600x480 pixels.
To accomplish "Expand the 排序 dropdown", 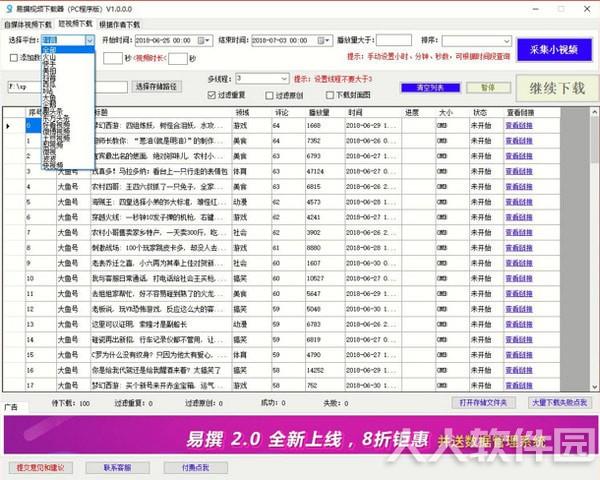I will (507, 41).
